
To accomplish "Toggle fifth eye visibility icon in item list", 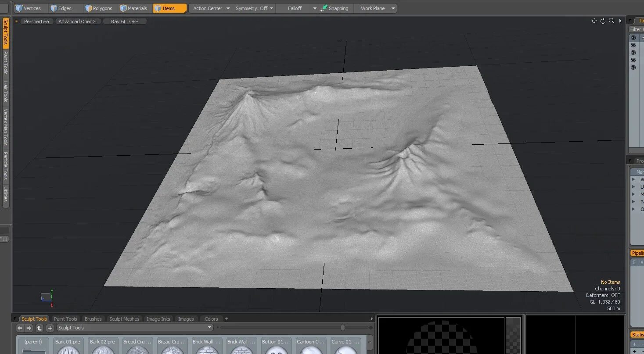I will (633, 68).
